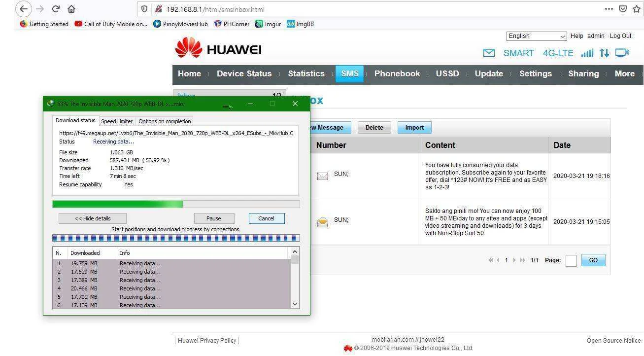This screenshot has height=356, width=644.
Task: Open the page actions three-dot menu
Action: (609, 9)
